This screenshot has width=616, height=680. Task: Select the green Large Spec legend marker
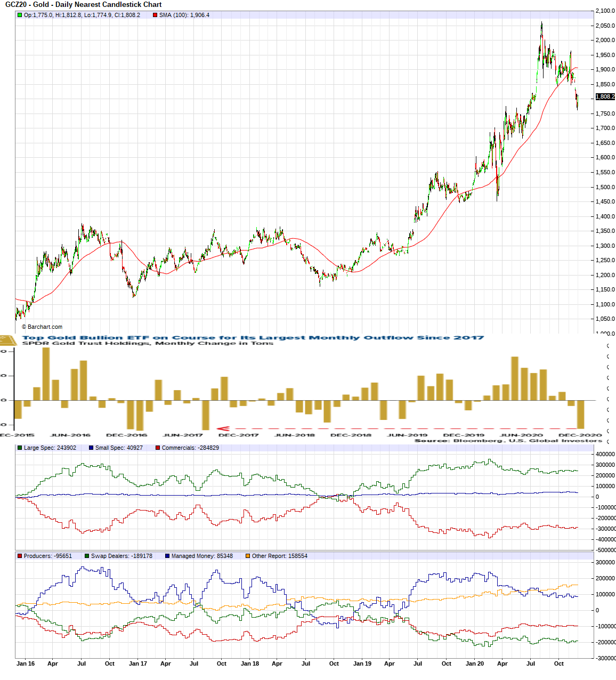(x=20, y=448)
